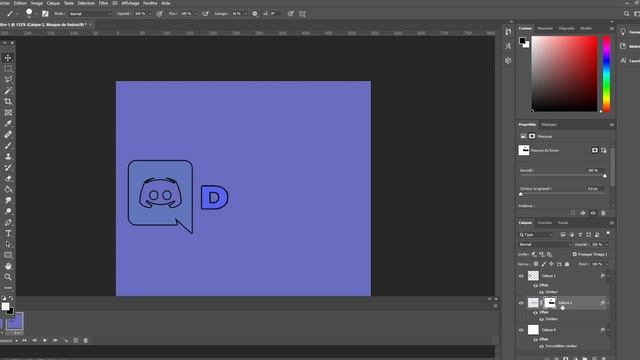Enable the Propager l'image 1 checkbox
Screen dimensions: 640x360
[575, 254]
